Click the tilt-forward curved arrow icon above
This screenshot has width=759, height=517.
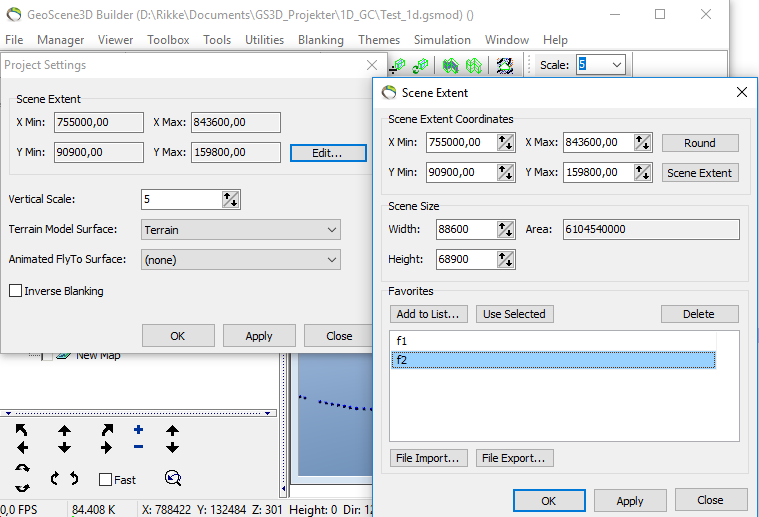click(x=22, y=469)
